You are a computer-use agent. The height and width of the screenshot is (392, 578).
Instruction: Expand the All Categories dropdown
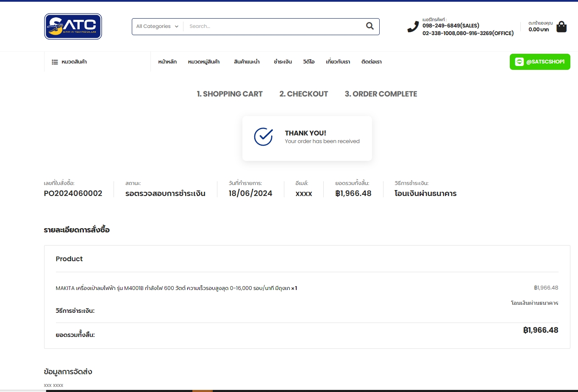coord(157,26)
